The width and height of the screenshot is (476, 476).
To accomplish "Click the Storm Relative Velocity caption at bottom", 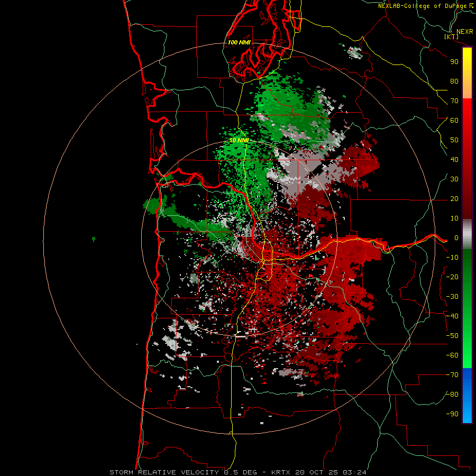I will coord(238,472).
